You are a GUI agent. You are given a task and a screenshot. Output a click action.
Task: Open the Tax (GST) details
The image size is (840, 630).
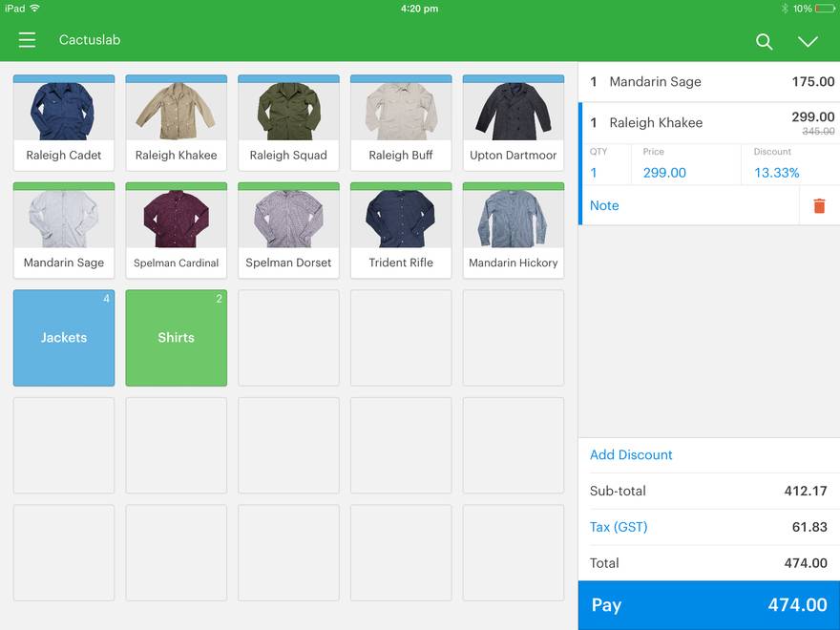(x=619, y=527)
